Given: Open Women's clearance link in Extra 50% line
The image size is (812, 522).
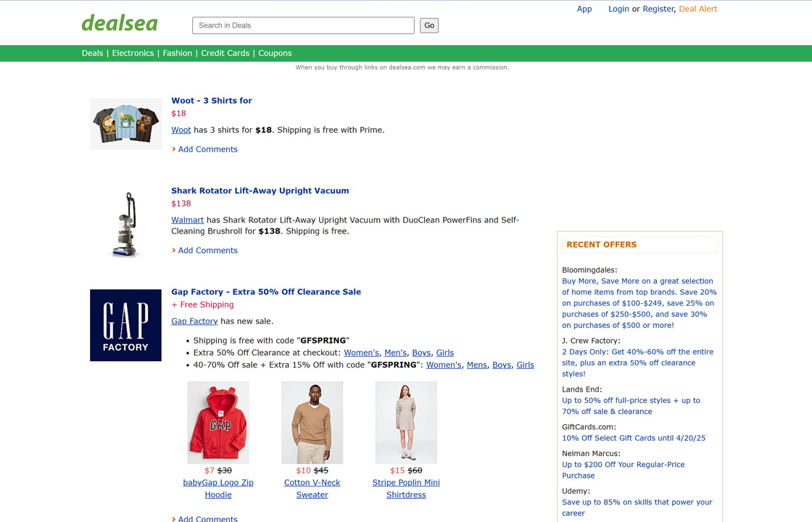Looking at the screenshot, I should click(362, 352).
